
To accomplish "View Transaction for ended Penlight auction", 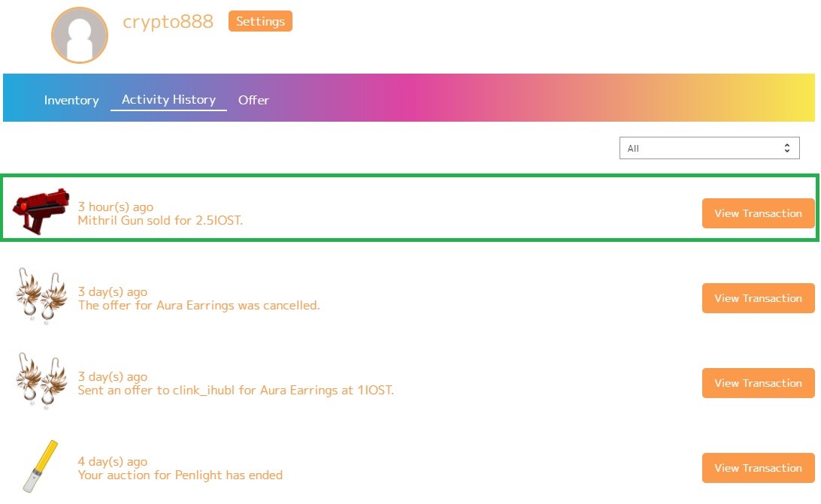I will (758, 467).
